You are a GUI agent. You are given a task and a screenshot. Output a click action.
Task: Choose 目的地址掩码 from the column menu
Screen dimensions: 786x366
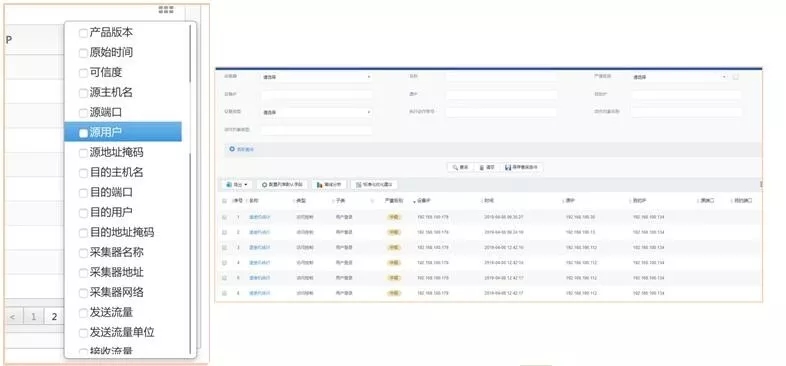click(x=121, y=232)
